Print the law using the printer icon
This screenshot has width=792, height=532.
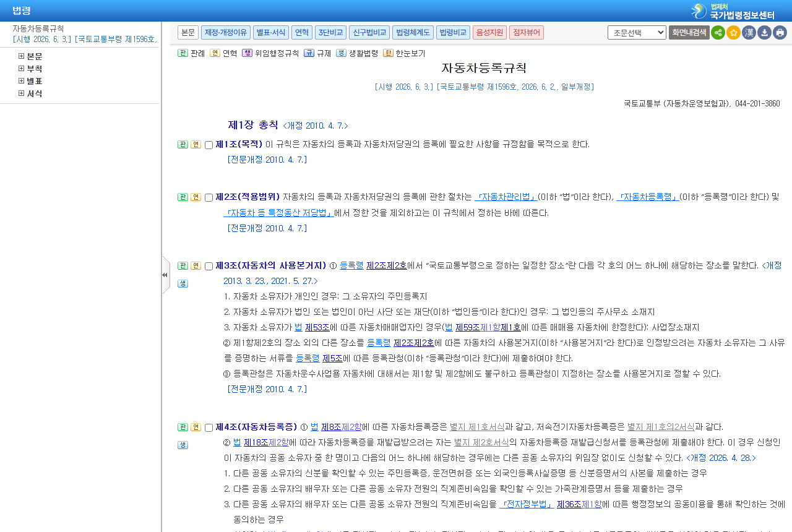coord(780,32)
